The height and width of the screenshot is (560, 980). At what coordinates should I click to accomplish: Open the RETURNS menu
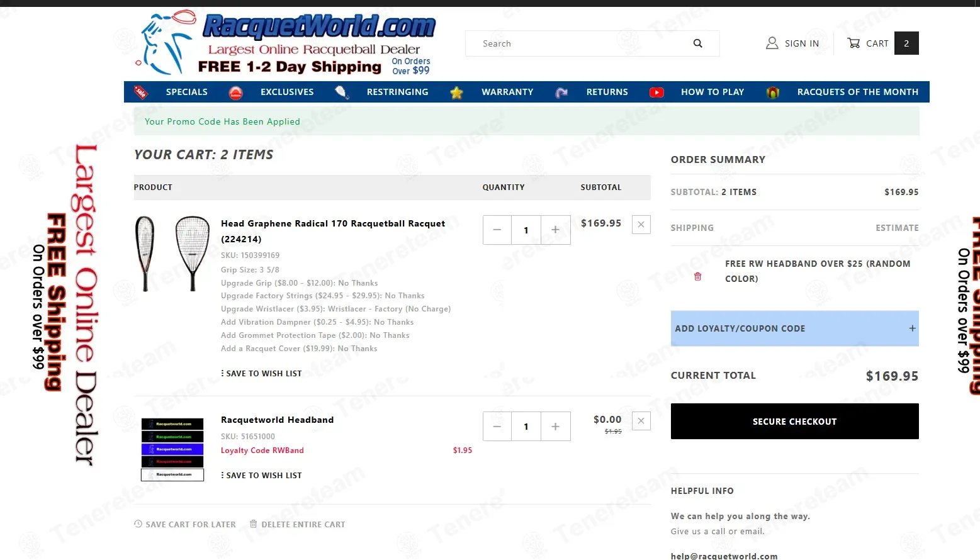[x=607, y=92]
